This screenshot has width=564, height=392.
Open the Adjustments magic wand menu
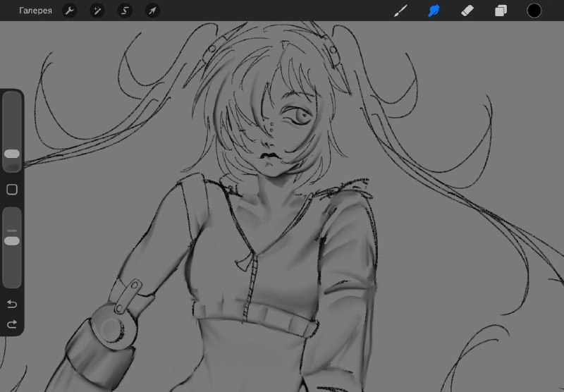[x=97, y=11]
